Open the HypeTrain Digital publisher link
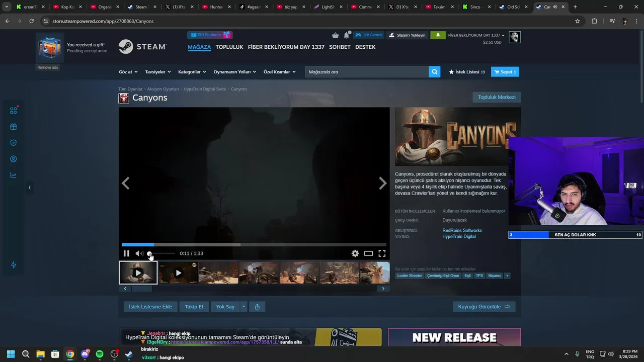The image size is (644, 362). tap(459, 236)
